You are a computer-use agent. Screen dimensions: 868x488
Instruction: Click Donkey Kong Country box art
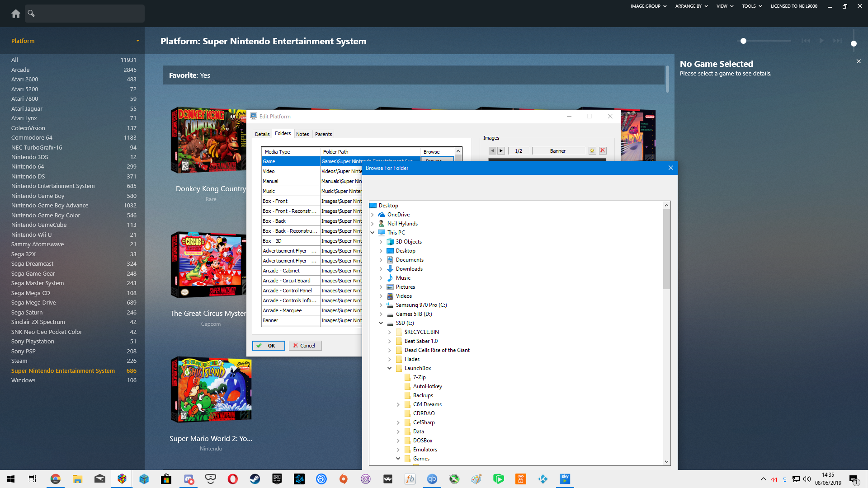tap(208, 141)
